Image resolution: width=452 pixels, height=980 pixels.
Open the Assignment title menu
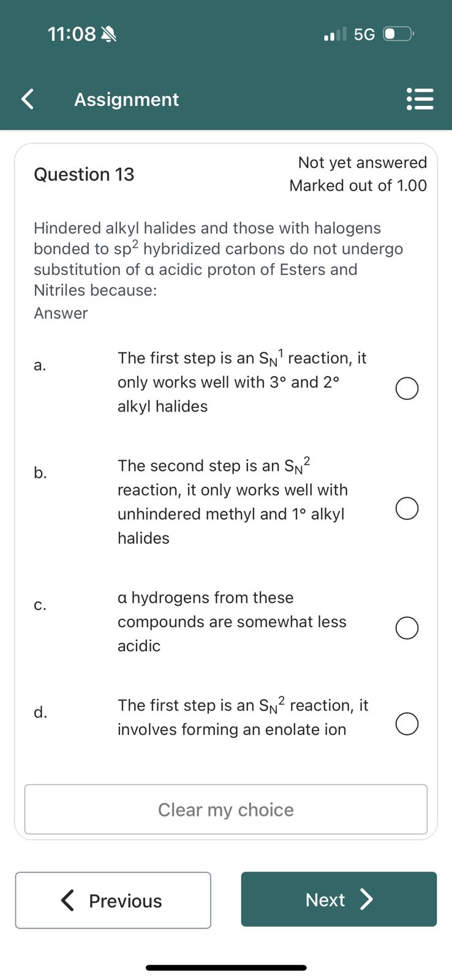[x=126, y=99]
